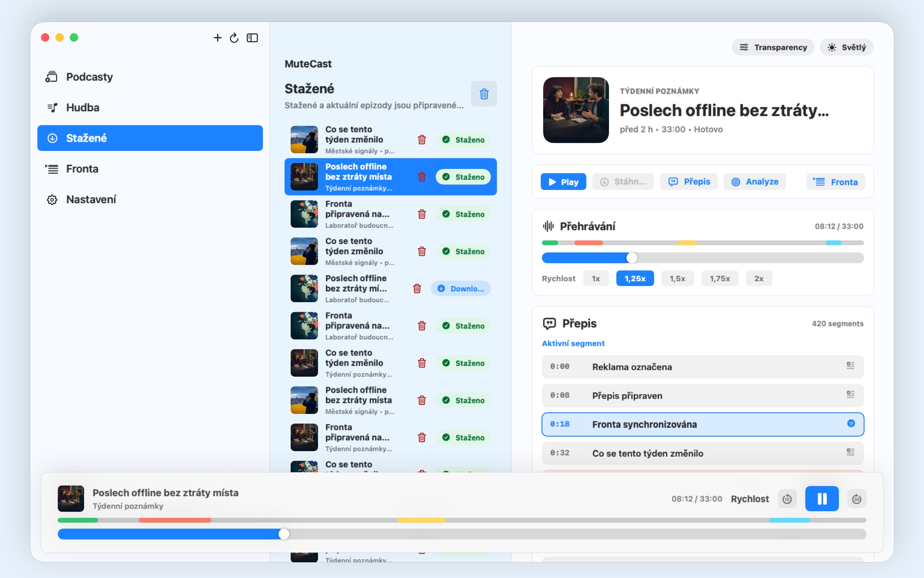
Task: Click the refresh icon in sidebar header
Action: [x=234, y=38]
